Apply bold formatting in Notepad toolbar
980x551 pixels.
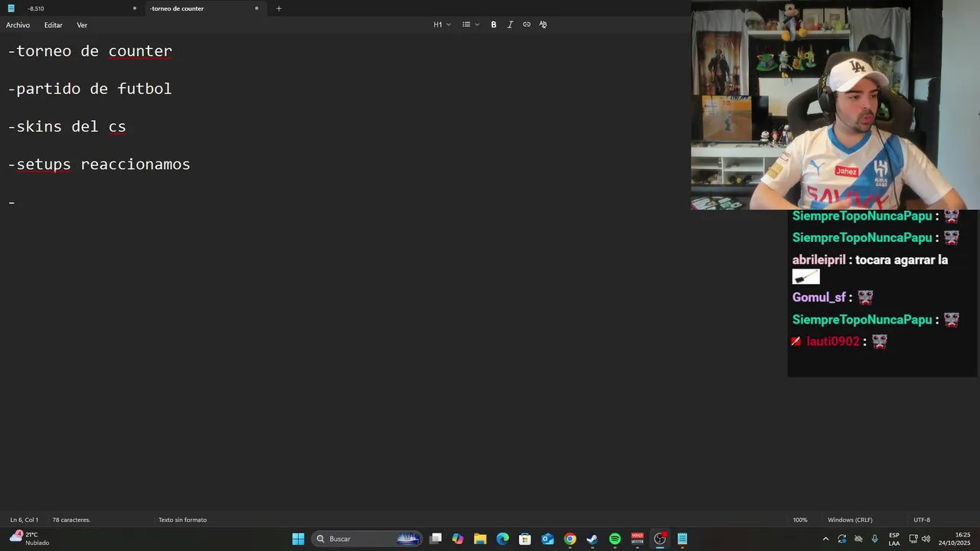coord(494,24)
